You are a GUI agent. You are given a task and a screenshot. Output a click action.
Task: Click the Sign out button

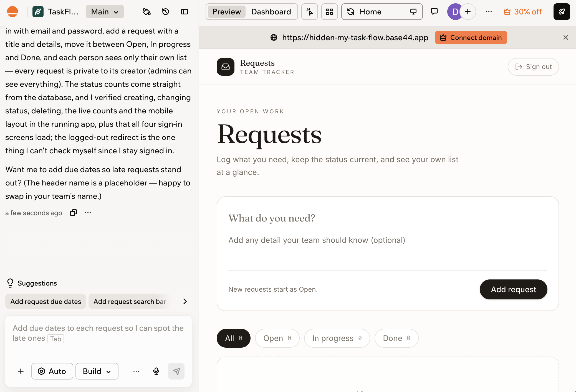pyautogui.click(x=533, y=67)
